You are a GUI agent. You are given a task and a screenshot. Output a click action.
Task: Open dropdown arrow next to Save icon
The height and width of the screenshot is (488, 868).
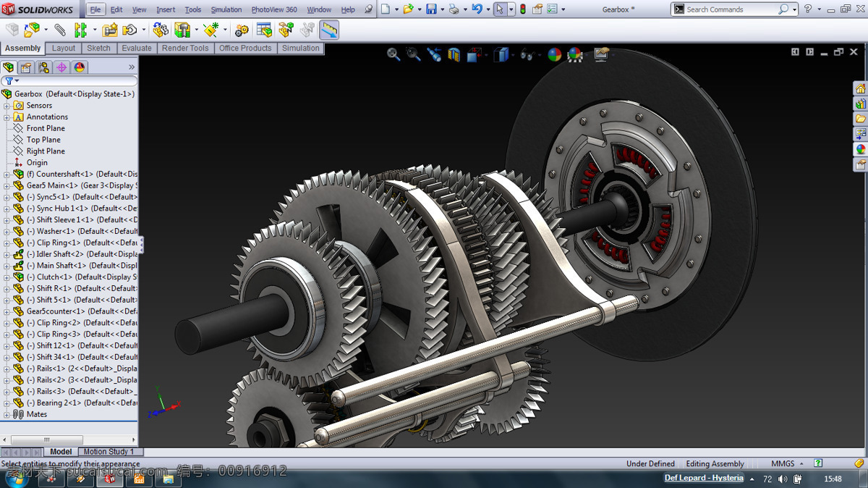tap(443, 9)
